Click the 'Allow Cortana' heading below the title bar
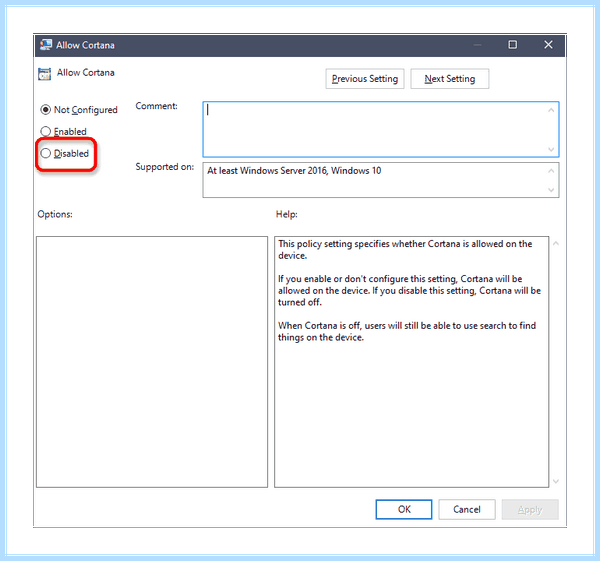600x561 pixels. 86,73
